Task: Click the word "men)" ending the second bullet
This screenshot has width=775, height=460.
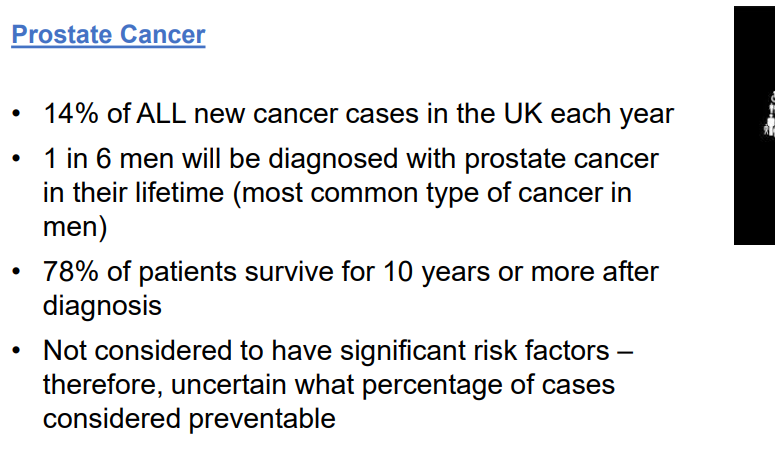Action: point(75,226)
